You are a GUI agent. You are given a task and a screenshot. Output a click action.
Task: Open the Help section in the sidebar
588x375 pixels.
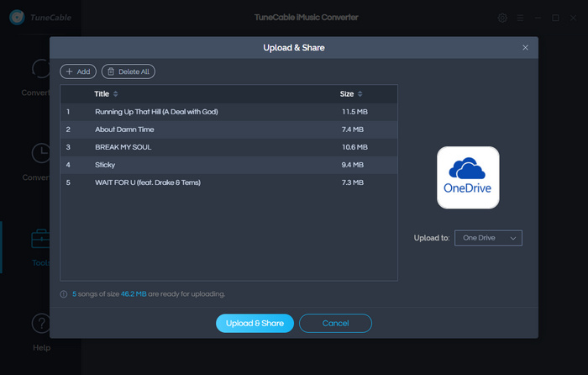pos(41,333)
